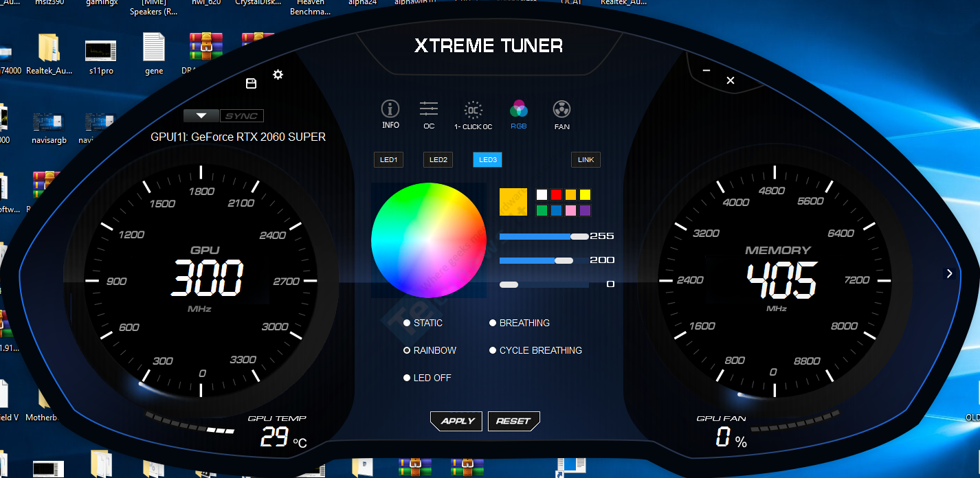Click the slider showing value 0

[x=544, y=284]
